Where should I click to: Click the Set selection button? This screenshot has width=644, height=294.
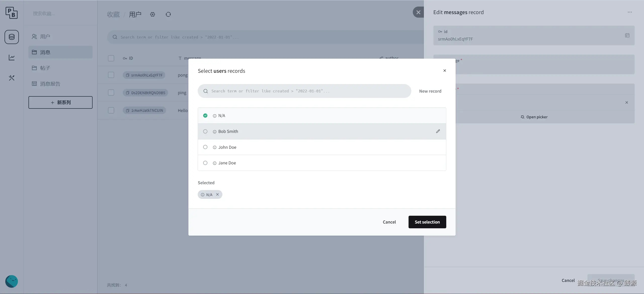pyautogui.click(x=427, y=222)
